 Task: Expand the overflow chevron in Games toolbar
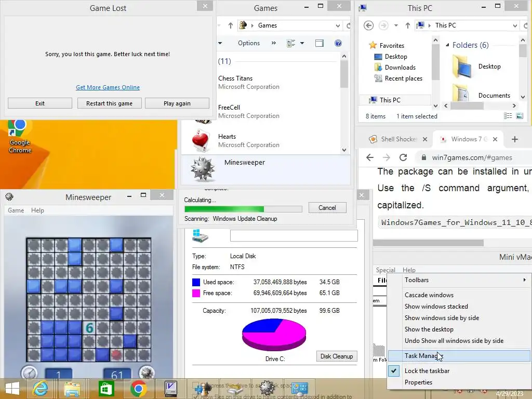click(x=273, y=43)
